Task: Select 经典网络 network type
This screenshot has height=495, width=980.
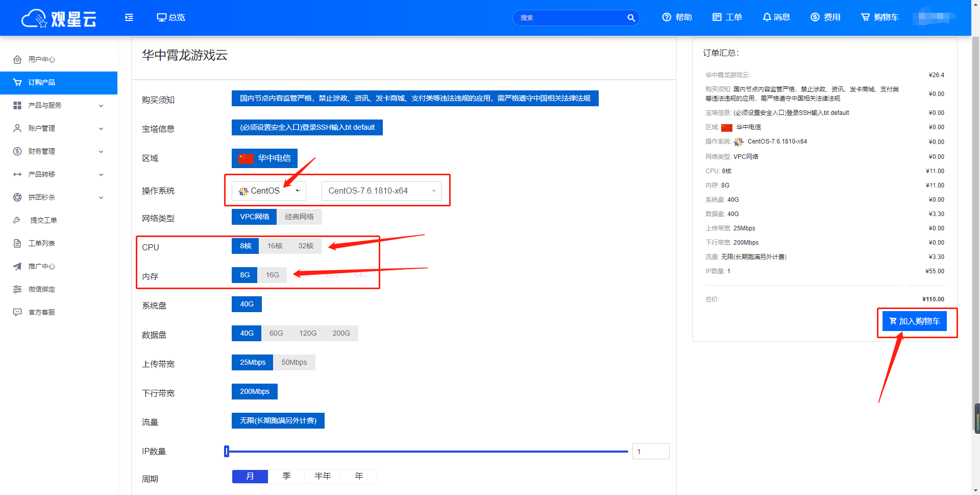Action: pos(299,217)
